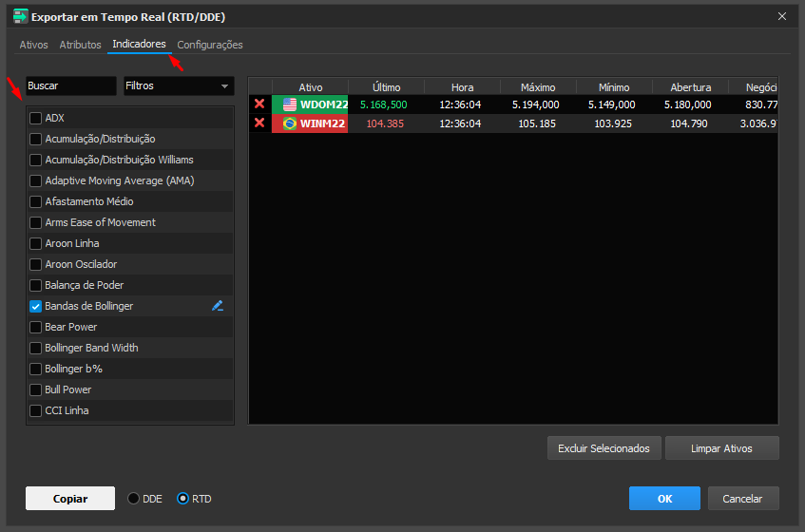
Task: Check Acumulação/Distribuição indicator
Action: click(35, 139)
